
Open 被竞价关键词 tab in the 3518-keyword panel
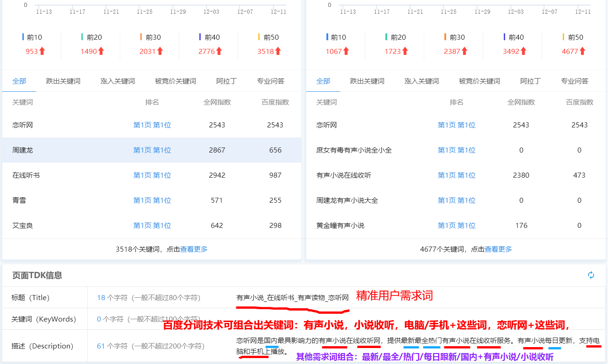click(176, 81)
